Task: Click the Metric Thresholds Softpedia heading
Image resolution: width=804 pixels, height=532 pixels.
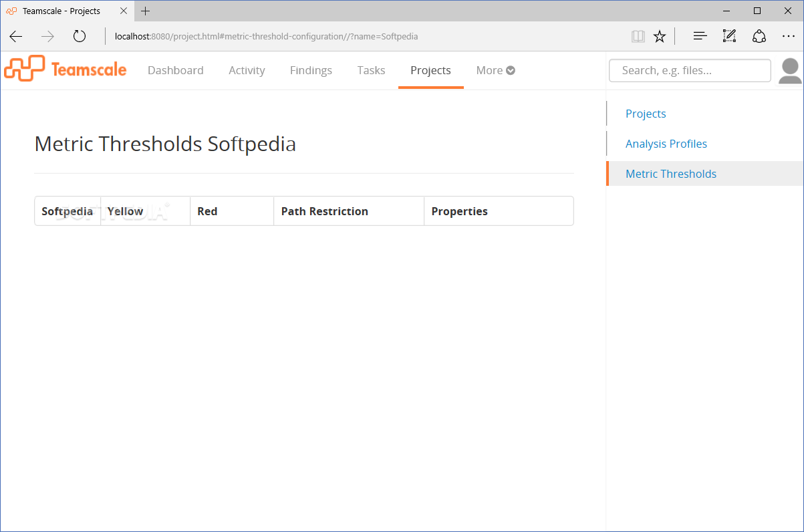Action: point(165,144)
